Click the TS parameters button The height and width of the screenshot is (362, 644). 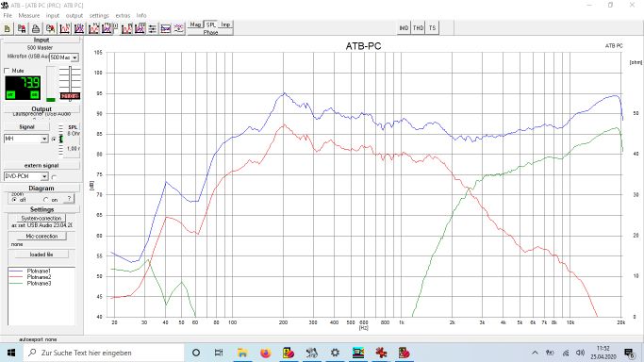coord(432,28)
